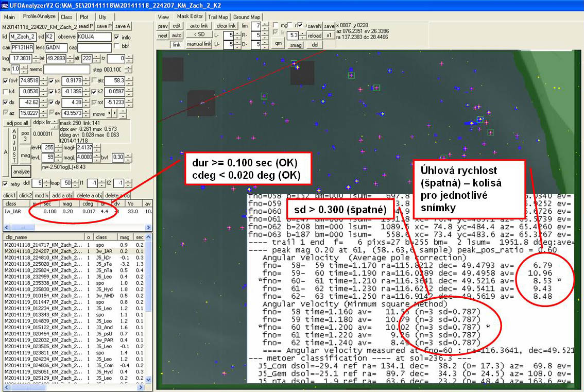The image size is (584, 392).
Task: Enable the atc checkbox
Action: 94,81
